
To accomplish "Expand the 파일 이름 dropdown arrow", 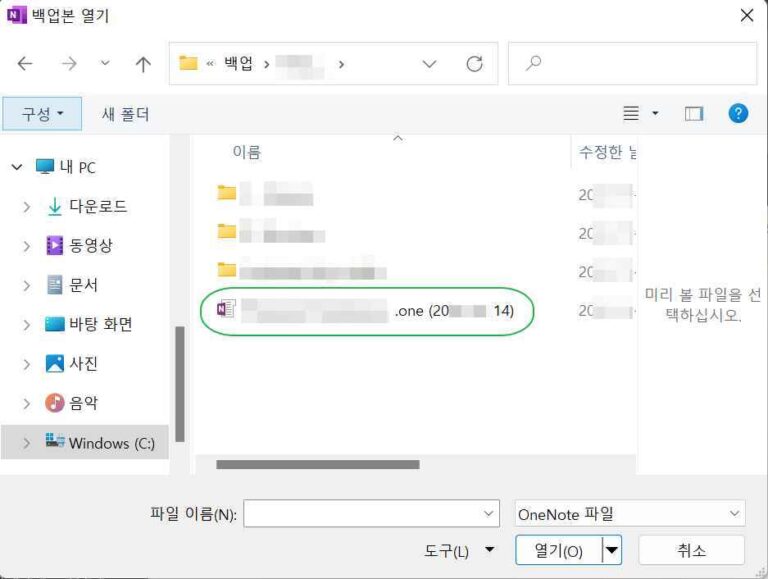I will pos(488,513).
